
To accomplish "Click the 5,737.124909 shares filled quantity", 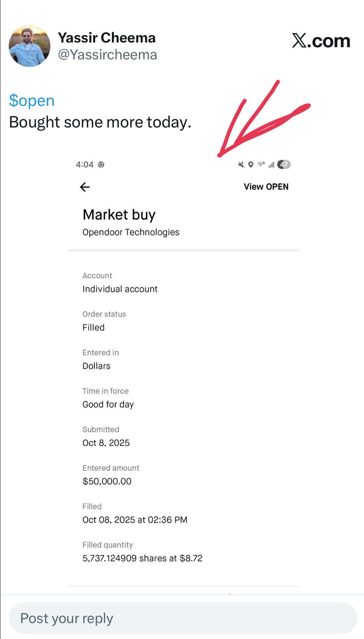I will coord(142,558).
